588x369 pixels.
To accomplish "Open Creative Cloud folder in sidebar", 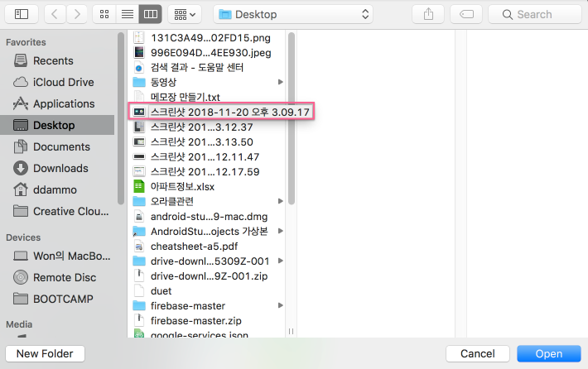I will point(57,211).
